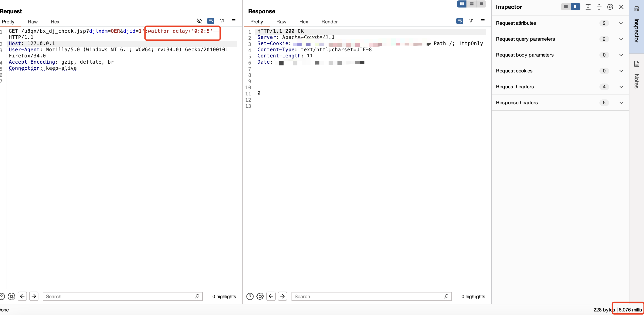This screenshot has height=315, width=644.
Task: Toggle show newline \n in Request panel
Action: (222, 21)
